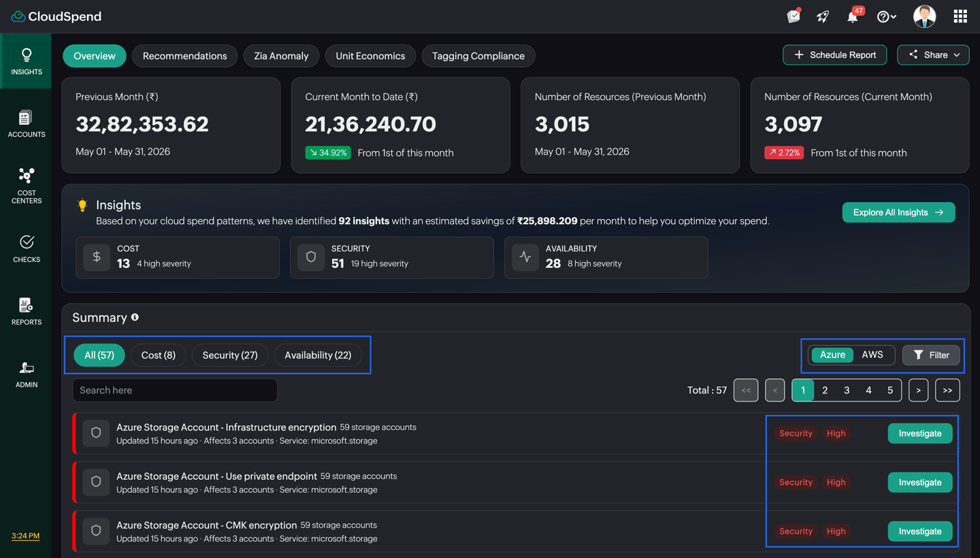The width and height of the screenshot is (980, 558).
Task: Open the Zia Anomaly tab
Action: pos(281,56)
